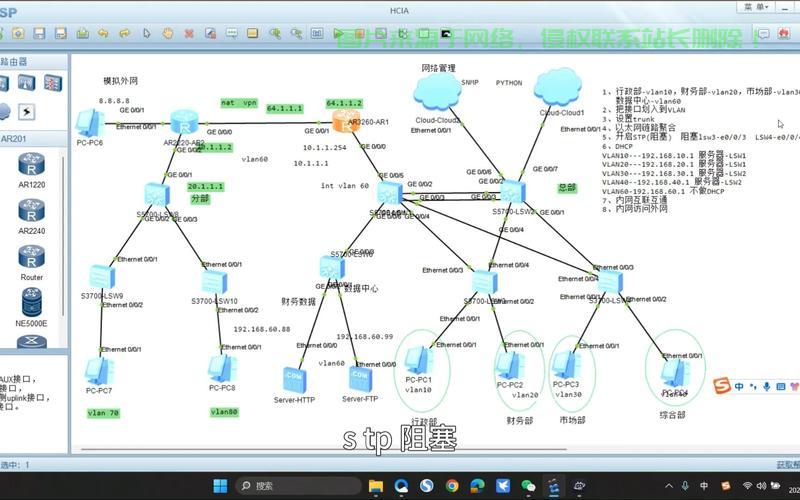Click the Server-FTP node

pyautogui.click(x=360, y=379)
